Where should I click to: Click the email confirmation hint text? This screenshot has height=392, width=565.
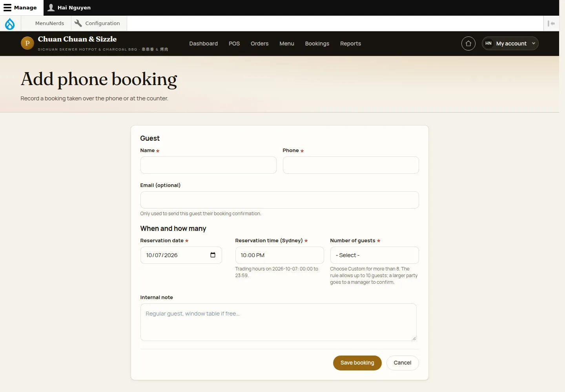tap(200, 214)
